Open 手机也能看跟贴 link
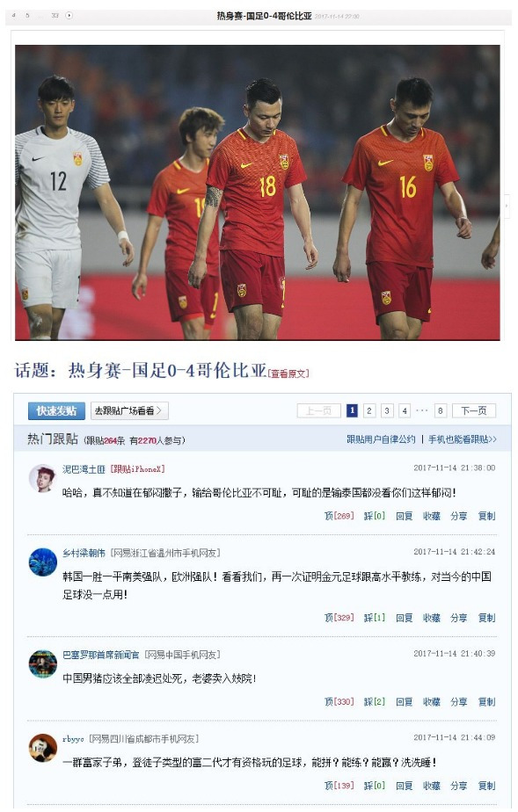 (x=462, y=439)
